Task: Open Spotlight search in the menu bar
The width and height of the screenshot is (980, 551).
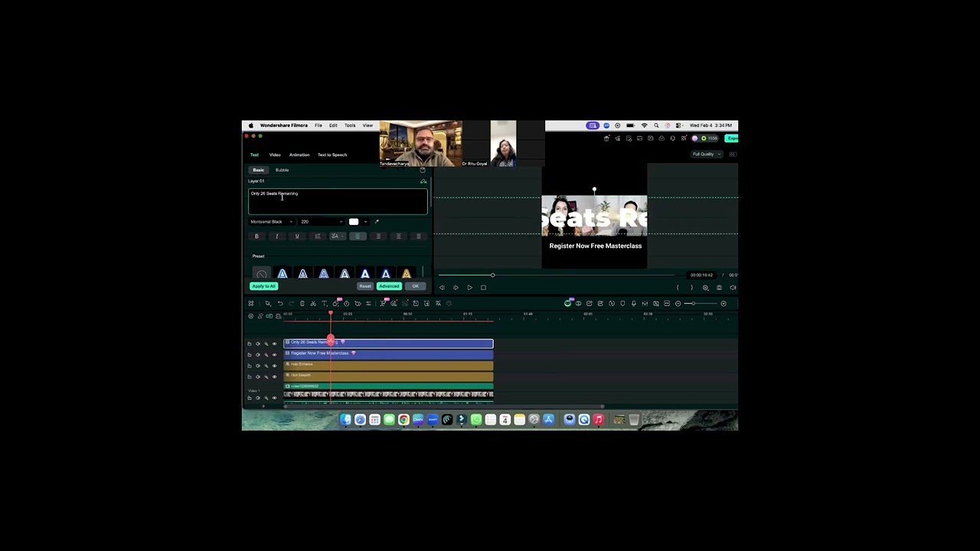Action: (656, 126)
